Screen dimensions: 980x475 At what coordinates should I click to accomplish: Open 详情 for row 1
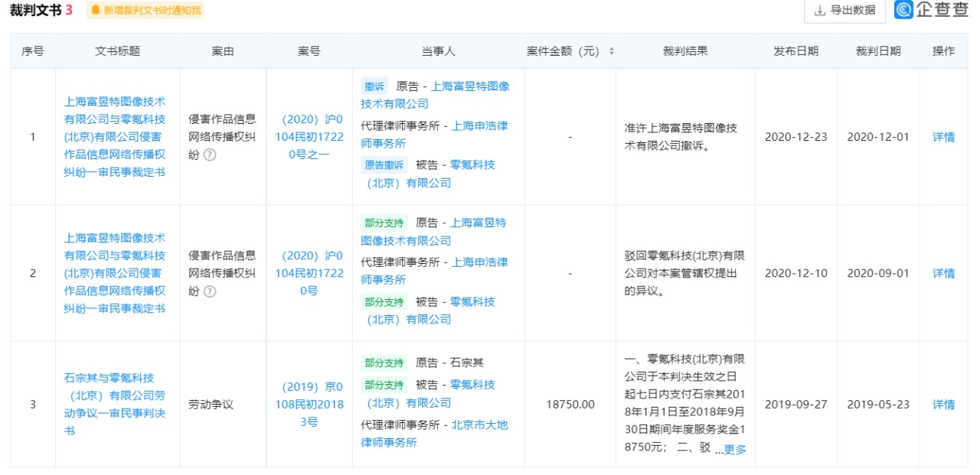943,137
